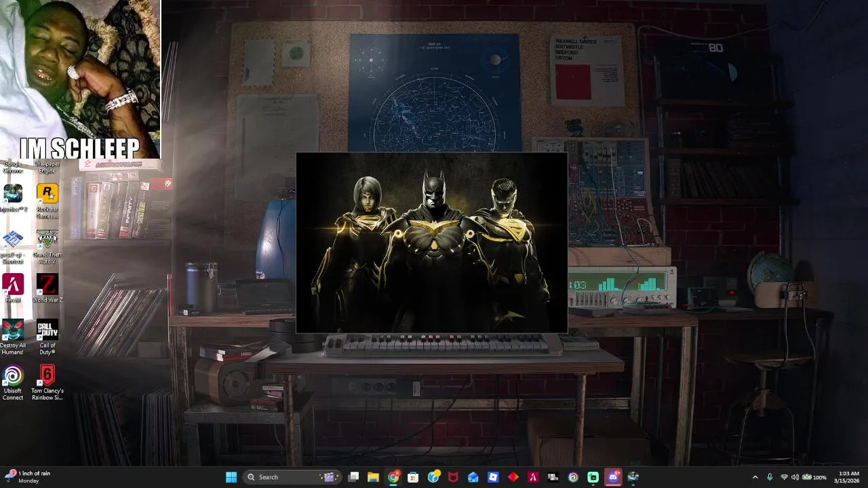This screenshot has width=868, height=488.
Task: Click the Injustice 2 Batman splash image
Action: pyautogui.click(x=432, y=243)
